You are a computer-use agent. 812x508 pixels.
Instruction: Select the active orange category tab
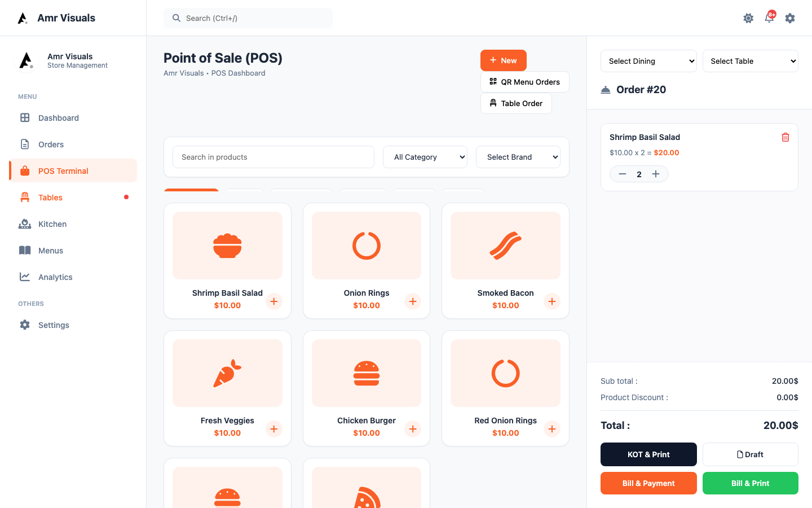(x=191, y=190)
